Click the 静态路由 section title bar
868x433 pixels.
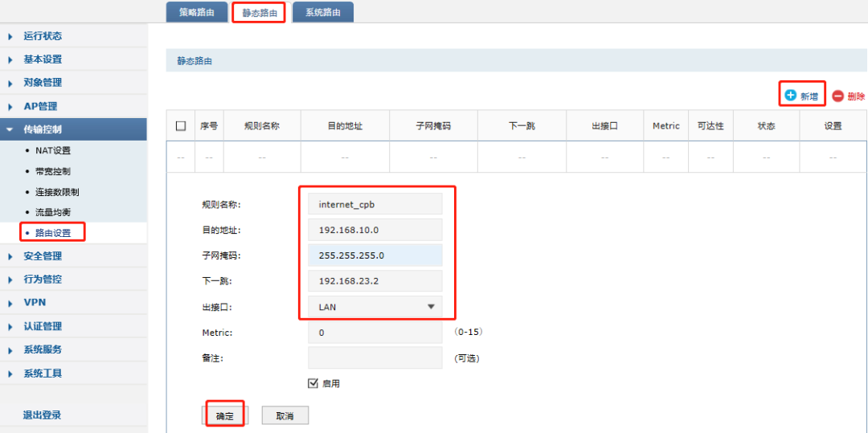517,61
